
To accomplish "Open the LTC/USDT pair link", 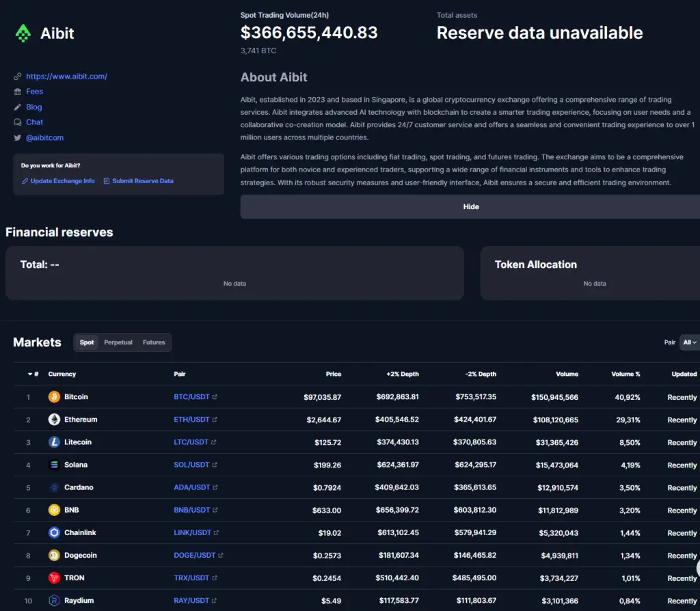I will click(x=191, y=442).
